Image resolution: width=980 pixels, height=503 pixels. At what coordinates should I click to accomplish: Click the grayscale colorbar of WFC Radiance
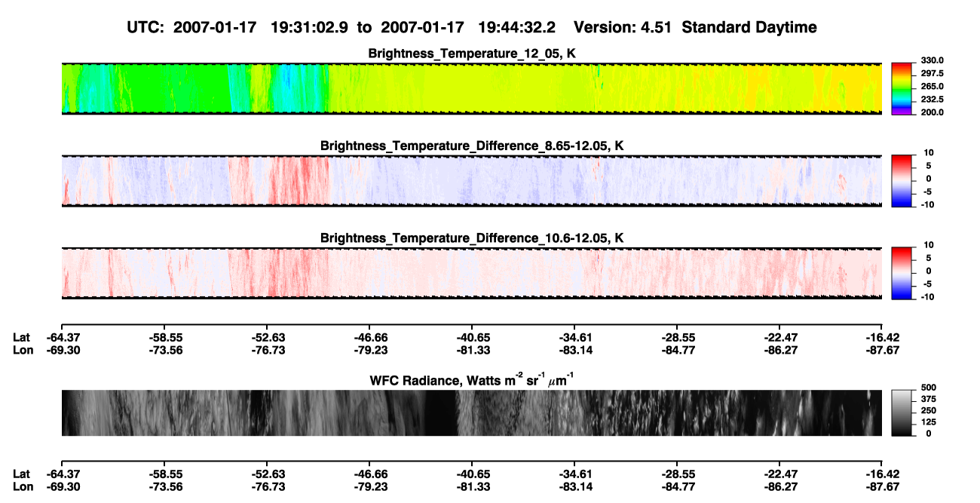pos(902,413)
